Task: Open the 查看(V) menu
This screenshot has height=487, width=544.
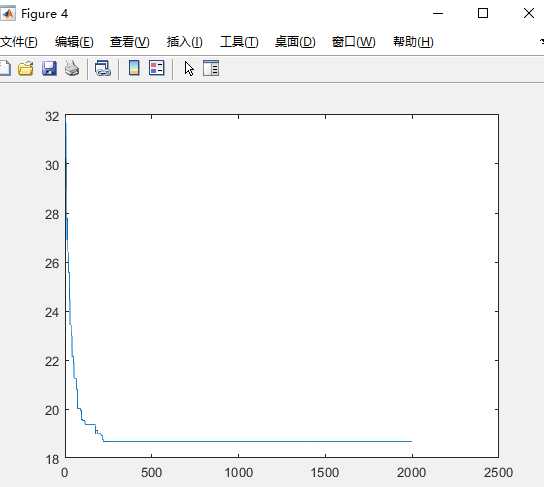Action: pos(130,42)
